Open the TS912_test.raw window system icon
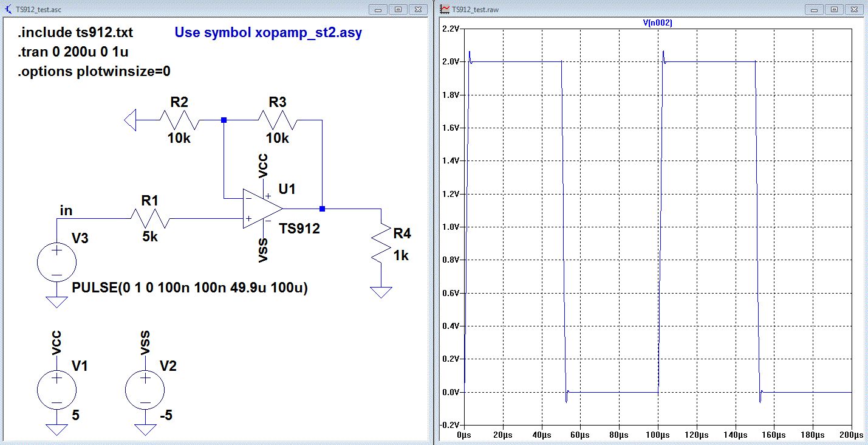This screenshot has width=868, height=445. [445, 10]
